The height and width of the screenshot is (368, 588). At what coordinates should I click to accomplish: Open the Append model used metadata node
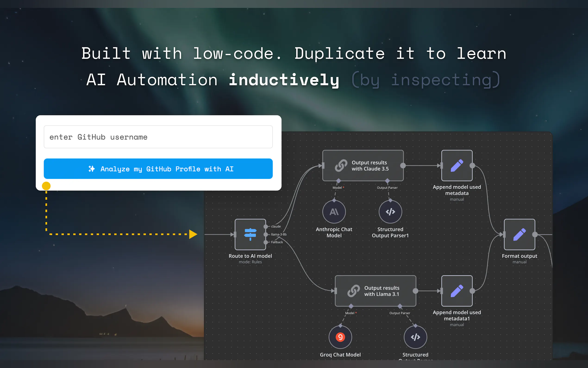click(457, 165)
